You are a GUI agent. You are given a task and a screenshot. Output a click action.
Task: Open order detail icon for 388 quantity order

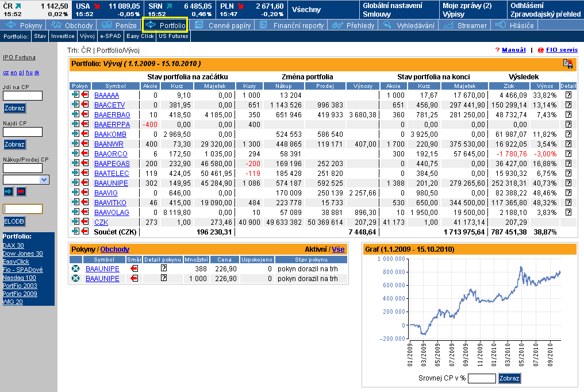coord(163,268)
